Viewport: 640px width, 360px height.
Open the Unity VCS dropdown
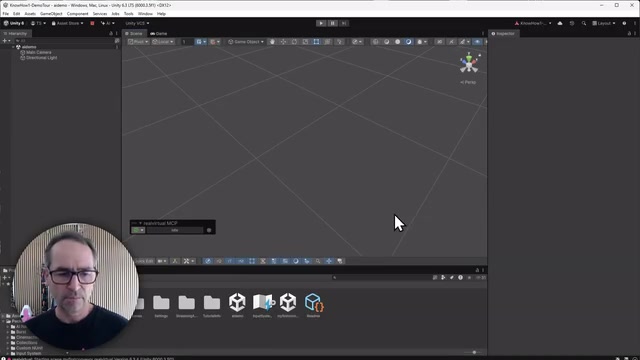(137, 23)
